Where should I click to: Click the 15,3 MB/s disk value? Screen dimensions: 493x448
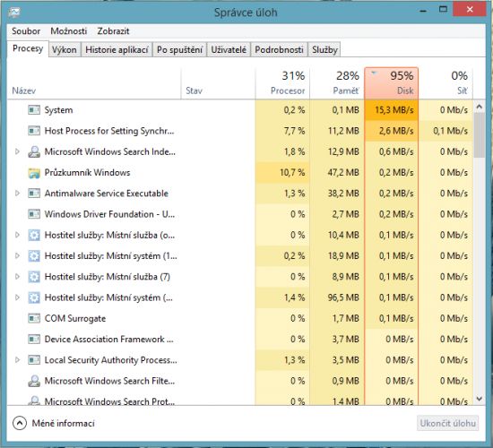(394, 110)
